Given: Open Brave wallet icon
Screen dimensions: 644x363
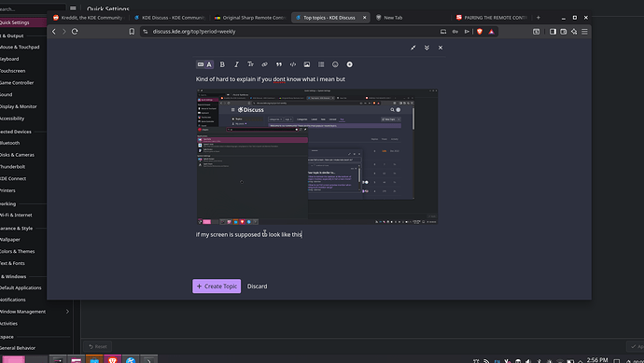Looking at the screenshot, I should tap(564, 32).
